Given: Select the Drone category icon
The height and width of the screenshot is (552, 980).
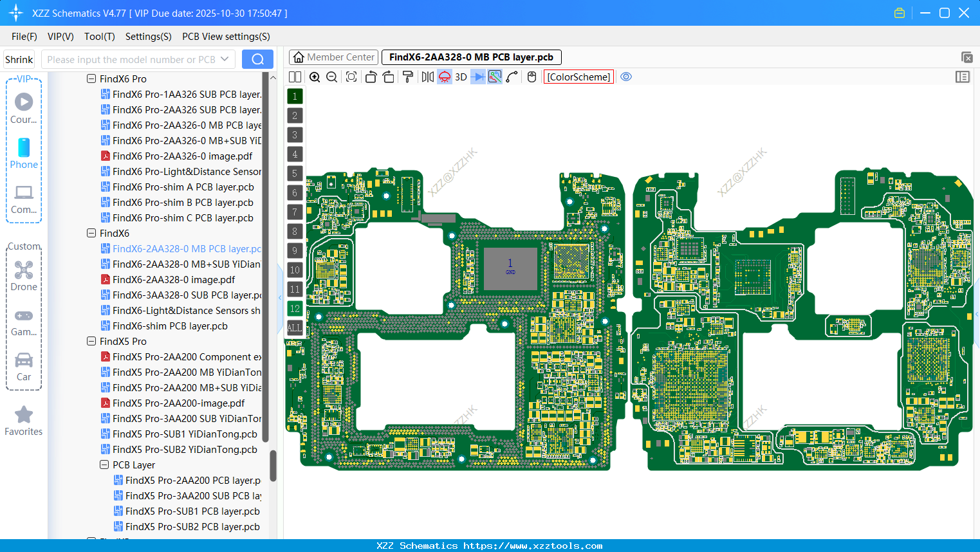Looking at the screenshot, I should click(24, 275).
